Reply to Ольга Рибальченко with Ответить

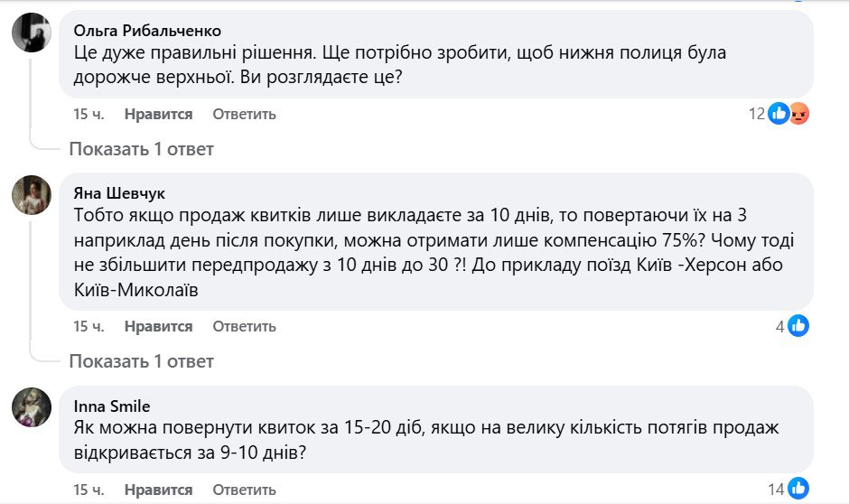click(x=244, y=115)
